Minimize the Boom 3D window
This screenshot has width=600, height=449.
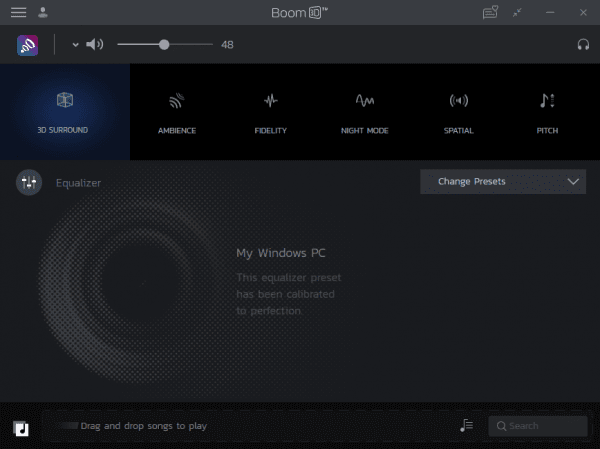(x=550, y=13)
